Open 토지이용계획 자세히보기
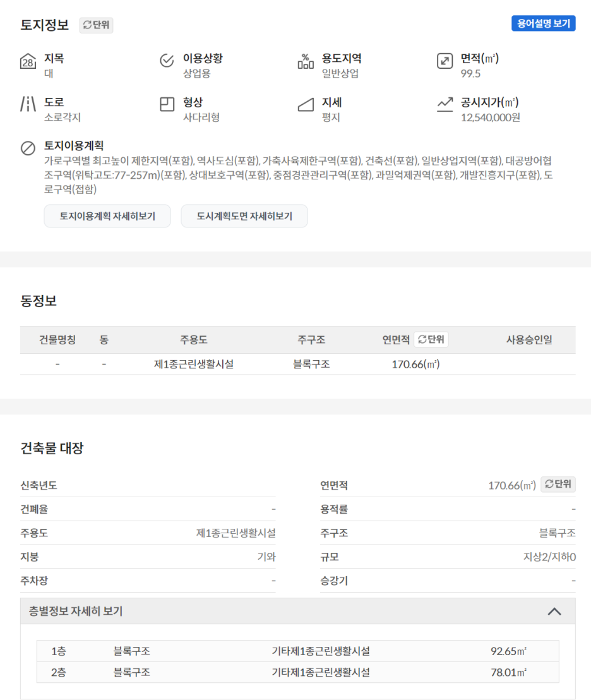The height and width of the screenshot is (700, 591). [107, 216]
